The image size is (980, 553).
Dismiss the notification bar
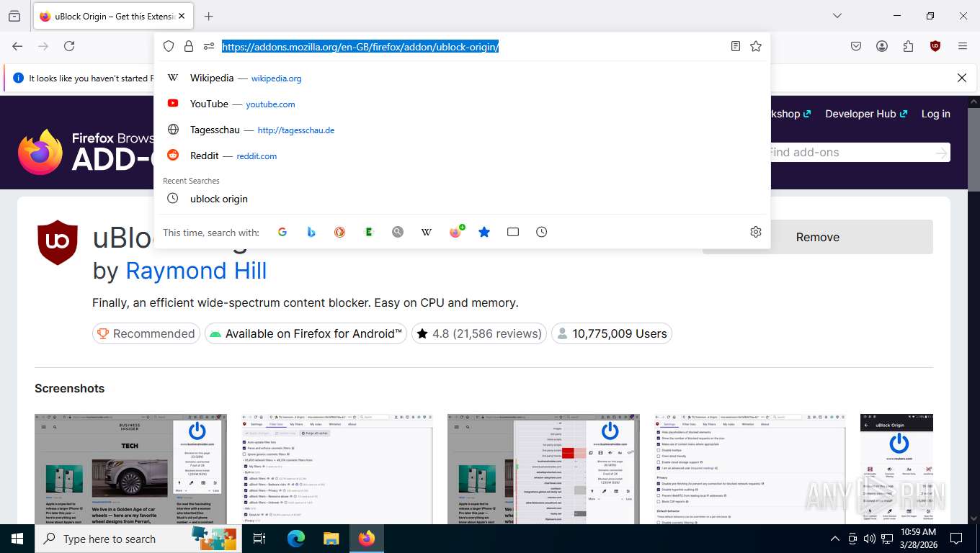coord(961,78)
